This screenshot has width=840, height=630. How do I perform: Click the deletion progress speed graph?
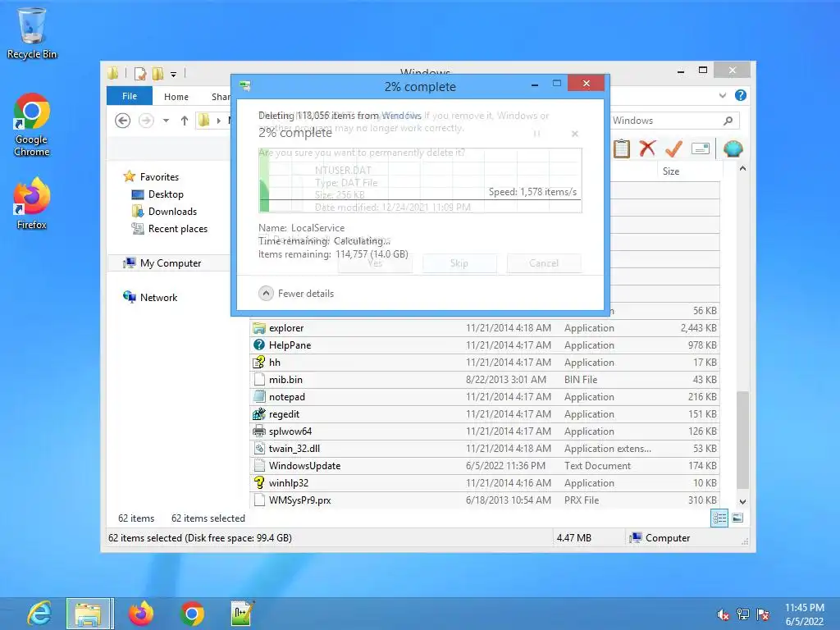[x=420, y=180]
